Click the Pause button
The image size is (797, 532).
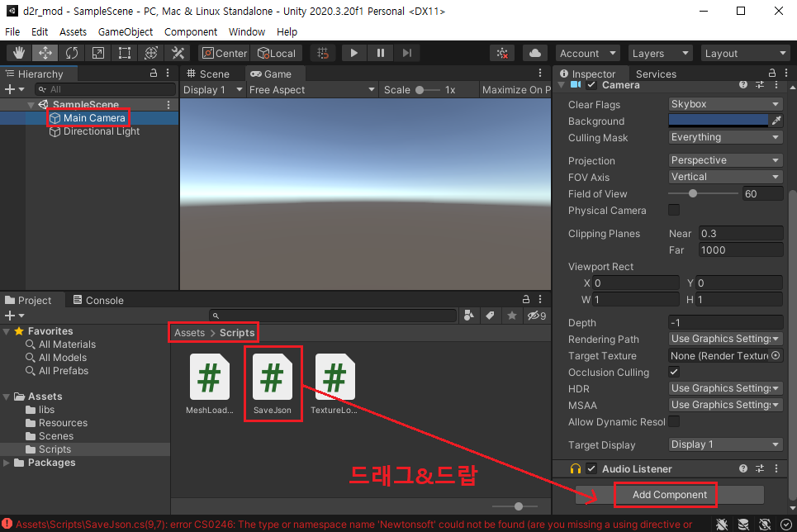coord(381,53)
